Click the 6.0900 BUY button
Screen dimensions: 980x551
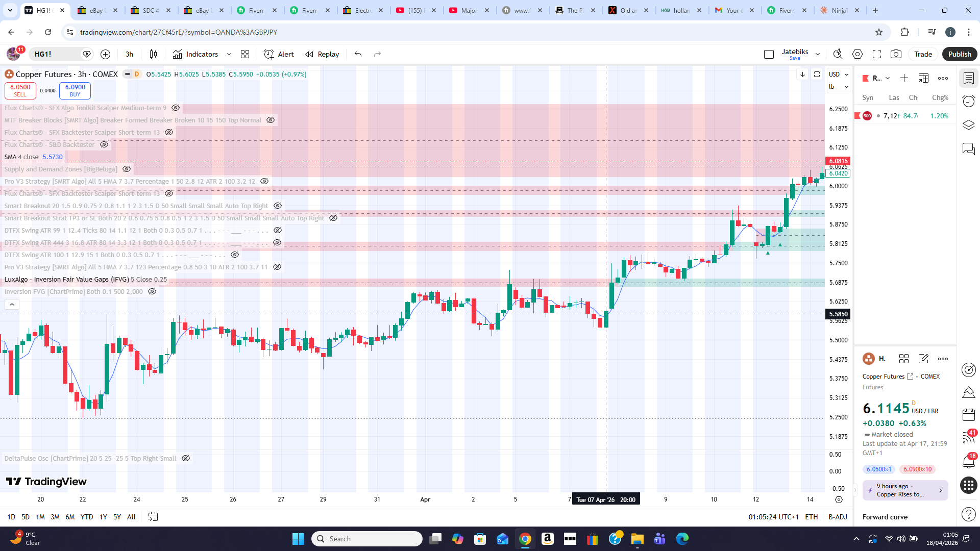(x=75, y=90)
